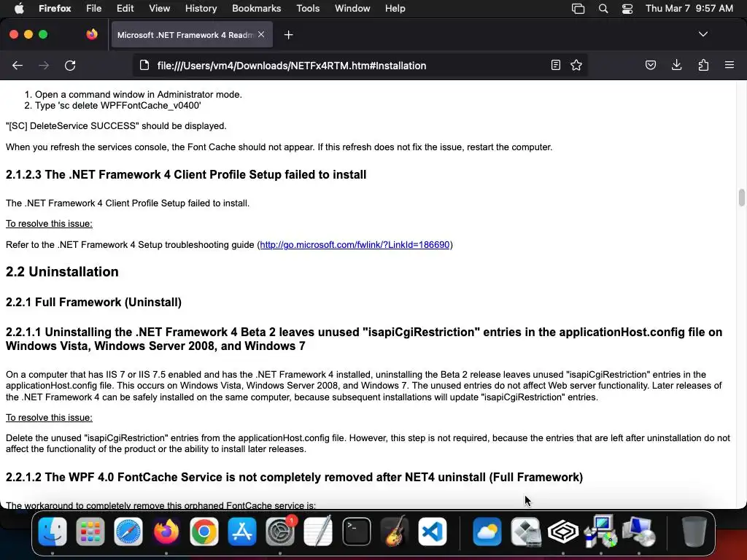The image size is (747, 560).
Task: Click the vertical scrollbar thumb
Action: [x=741, y=198]
